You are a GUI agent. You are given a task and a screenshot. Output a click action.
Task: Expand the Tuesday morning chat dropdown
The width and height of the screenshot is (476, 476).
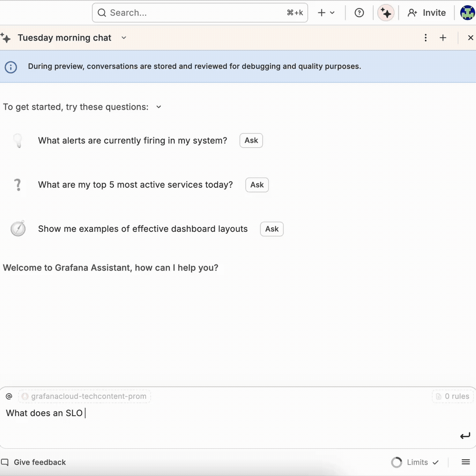click(x=124, y=38)
